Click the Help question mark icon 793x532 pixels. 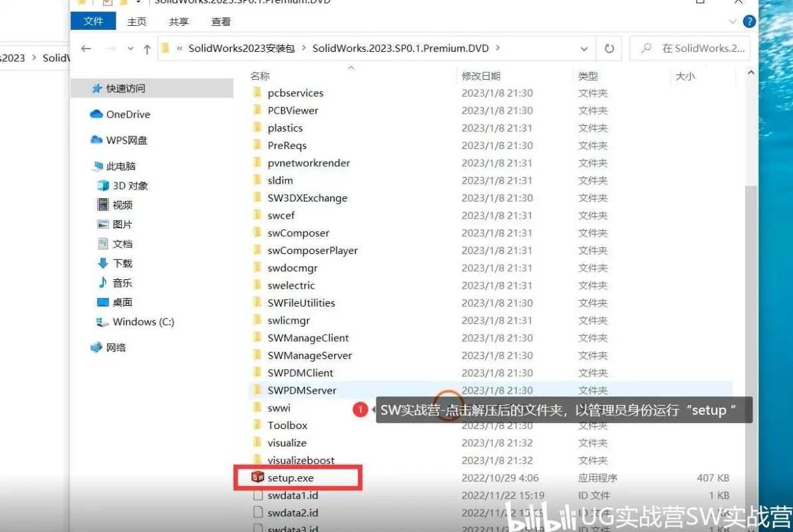coord(749,22)
